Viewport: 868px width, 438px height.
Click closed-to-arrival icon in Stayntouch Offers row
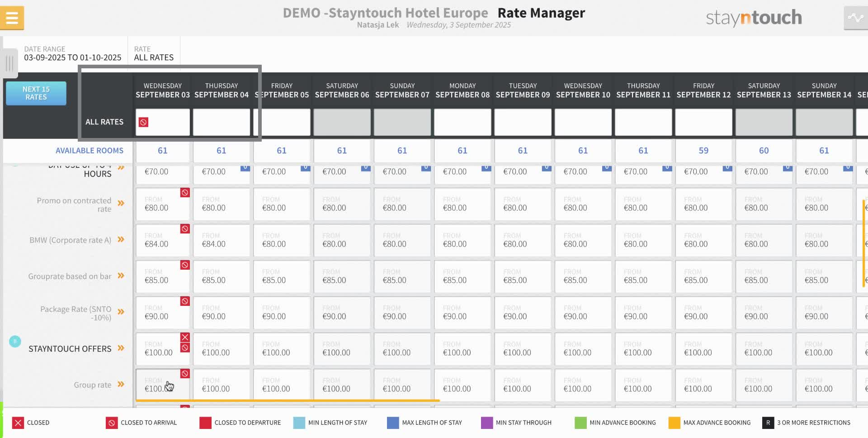click(x=185, y=348)
